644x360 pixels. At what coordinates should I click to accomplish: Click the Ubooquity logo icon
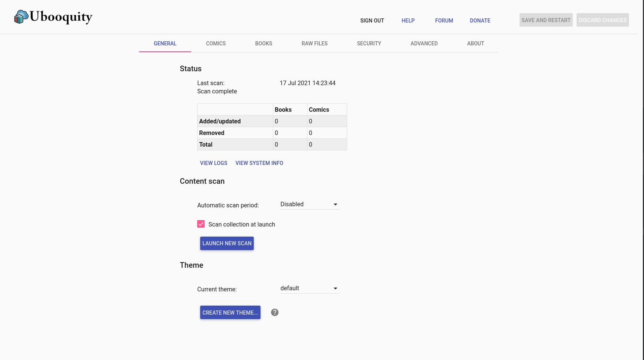pos(21,17)
